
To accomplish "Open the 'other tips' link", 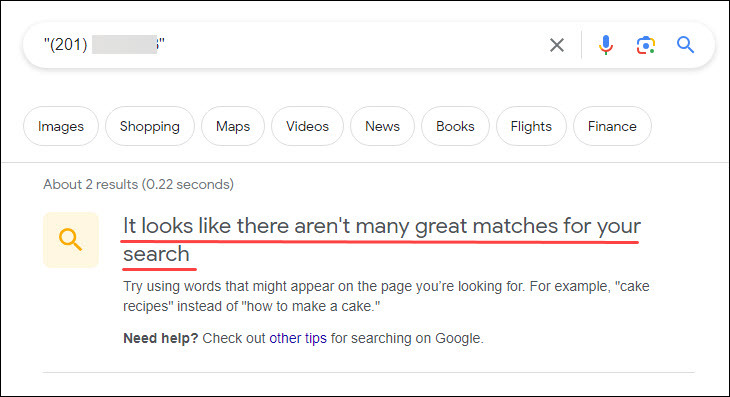I will [x=298, y=338].
